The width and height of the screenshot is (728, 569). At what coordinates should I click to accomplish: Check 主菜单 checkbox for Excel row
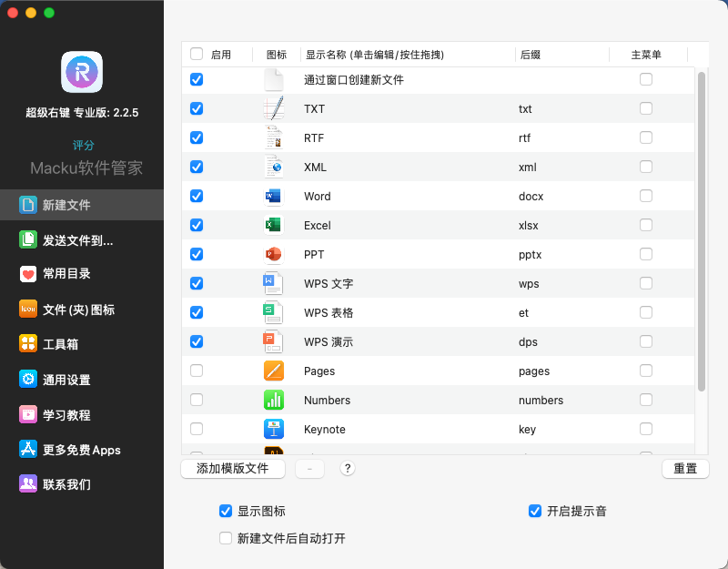[x=646, y=225]
